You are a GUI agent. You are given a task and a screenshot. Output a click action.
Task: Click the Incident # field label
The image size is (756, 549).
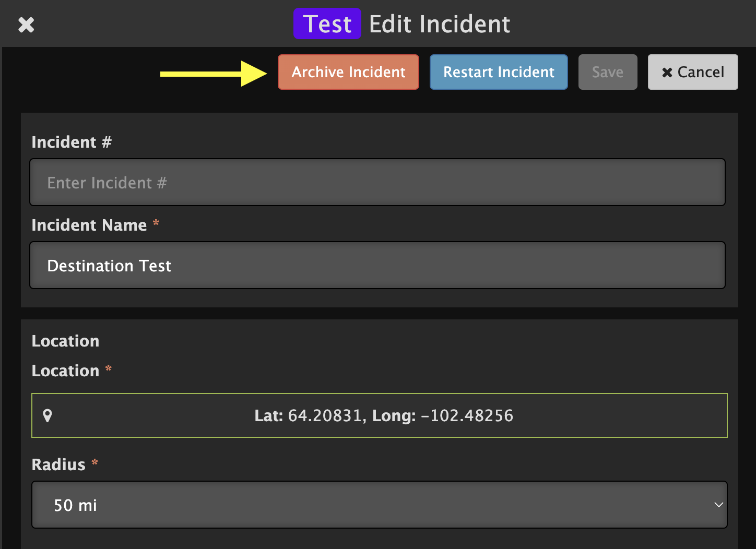[72, 142]
